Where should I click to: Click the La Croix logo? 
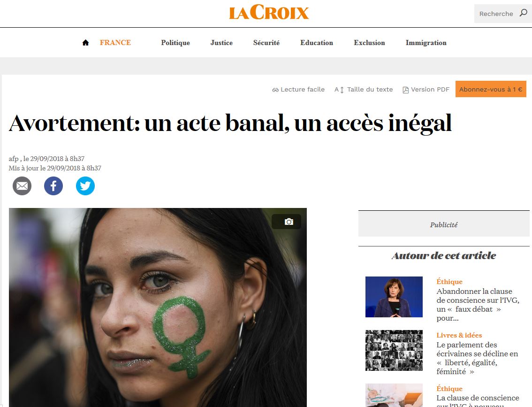click(269, 12)
